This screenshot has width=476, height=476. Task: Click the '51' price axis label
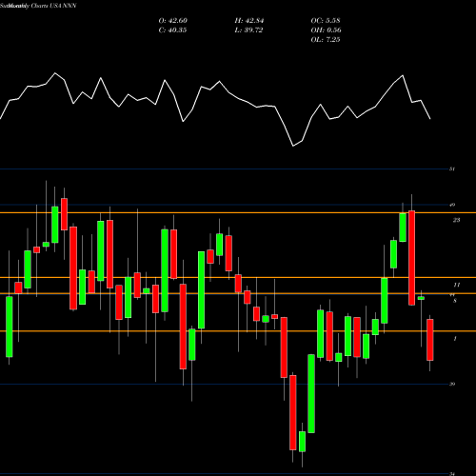tap(452, 169)
